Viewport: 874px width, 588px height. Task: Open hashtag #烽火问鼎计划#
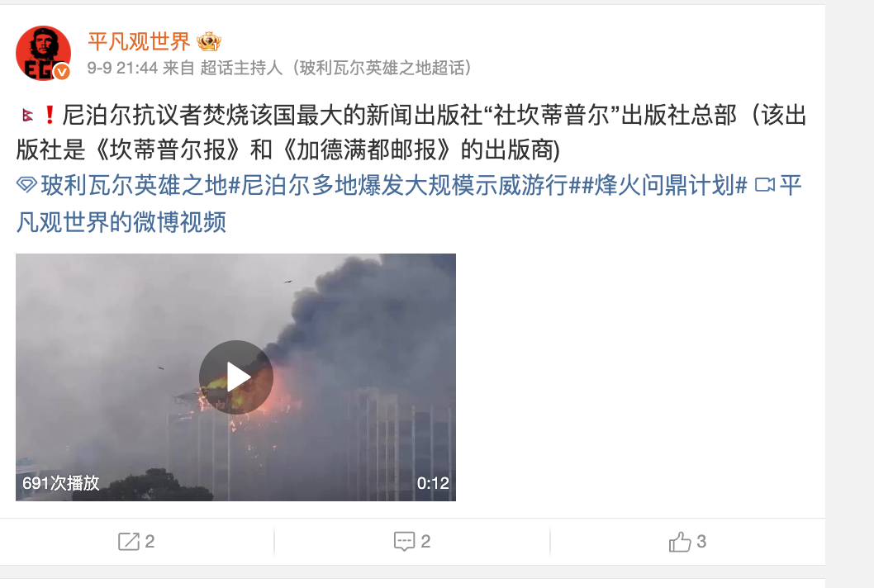click(664, 185)
